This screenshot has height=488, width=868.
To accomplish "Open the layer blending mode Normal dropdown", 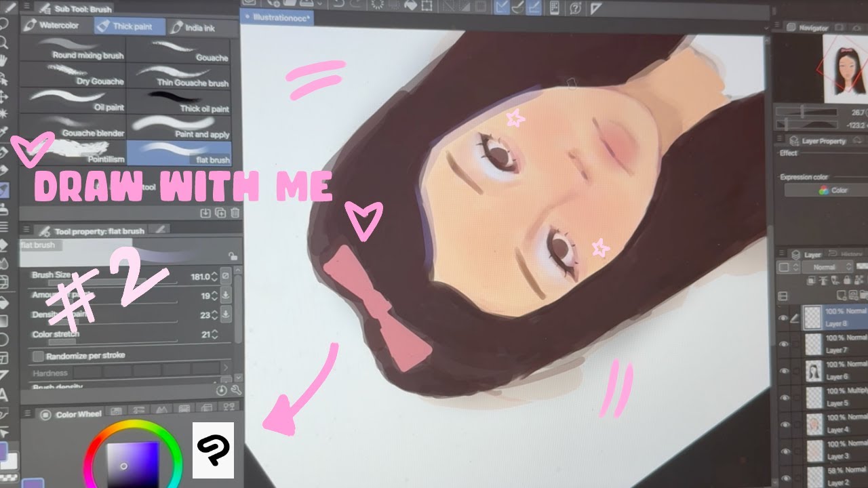I will (827, 267).
